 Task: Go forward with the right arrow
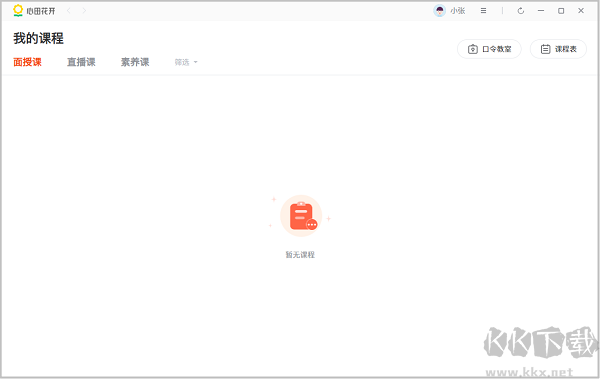84,11
